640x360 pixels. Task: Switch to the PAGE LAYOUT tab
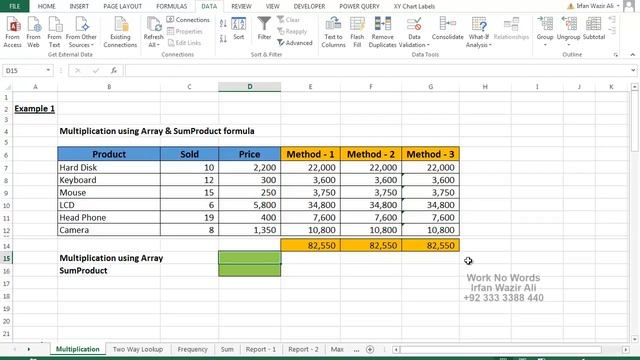122,6
